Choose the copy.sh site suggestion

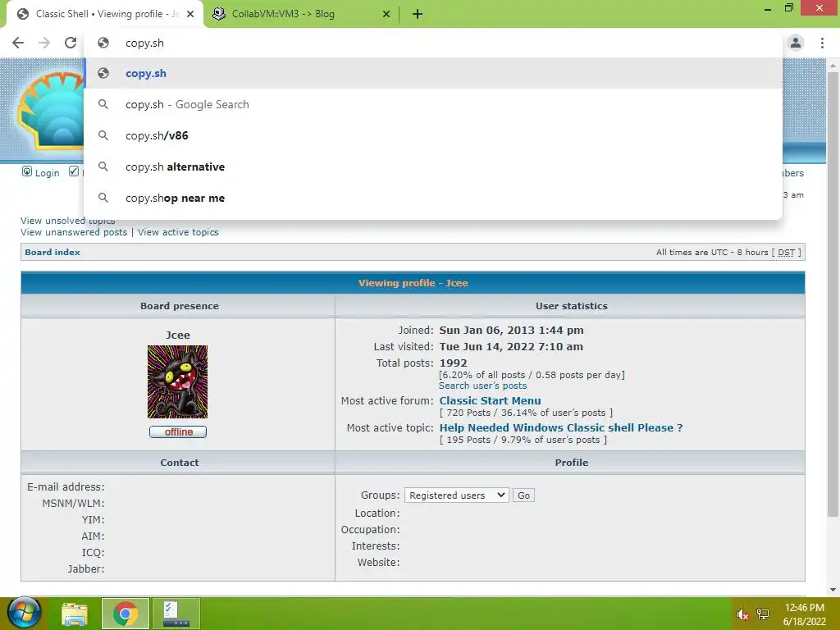pyautogui.click(x=433, y=73)
